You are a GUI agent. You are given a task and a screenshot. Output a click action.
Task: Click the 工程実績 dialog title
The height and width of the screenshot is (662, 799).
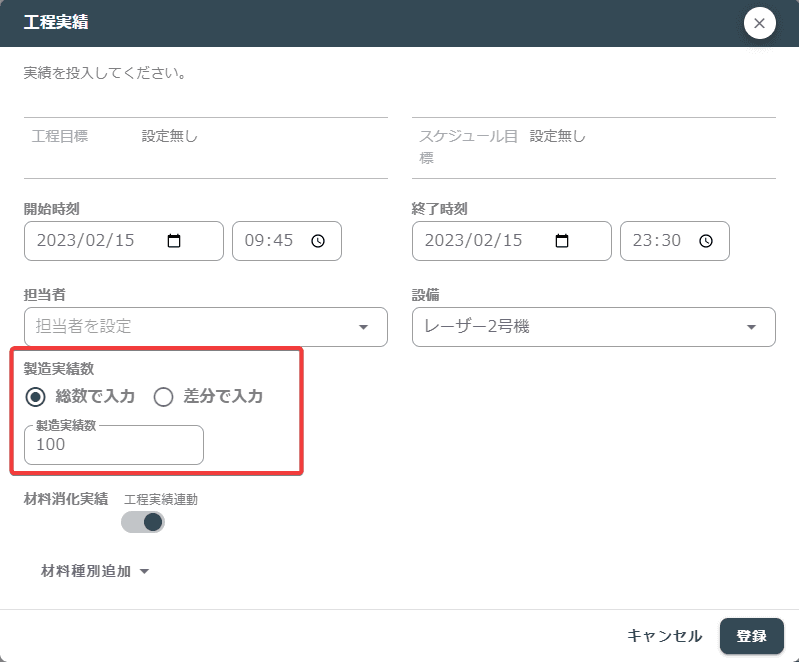coord(56,22)
